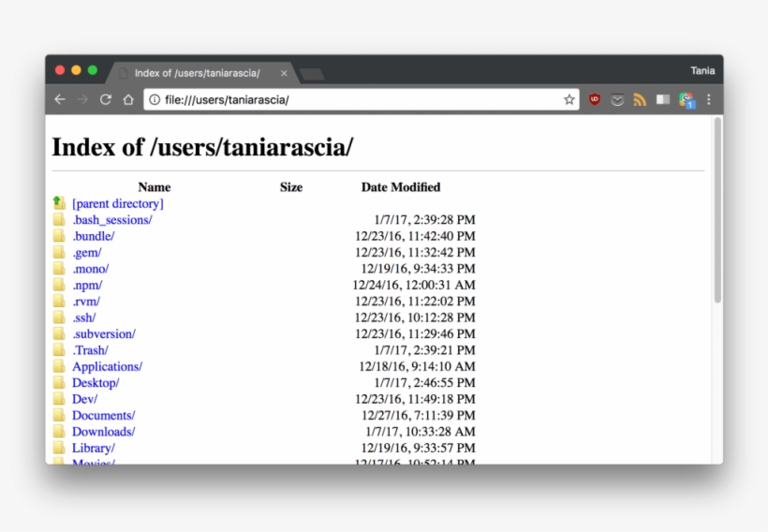Open the [parent directory] link
Viewport: 768px width, 532px height.
pos(118,203)
